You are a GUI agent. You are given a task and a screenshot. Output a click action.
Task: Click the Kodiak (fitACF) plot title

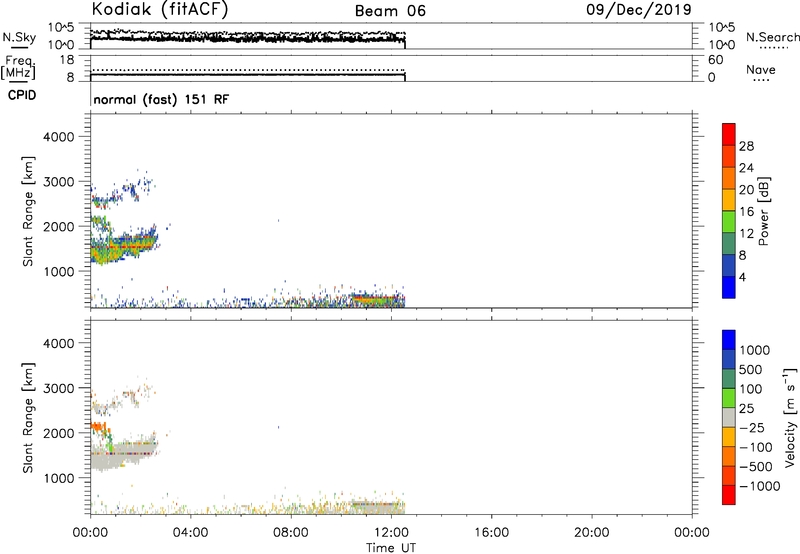(x=159, y=10)
